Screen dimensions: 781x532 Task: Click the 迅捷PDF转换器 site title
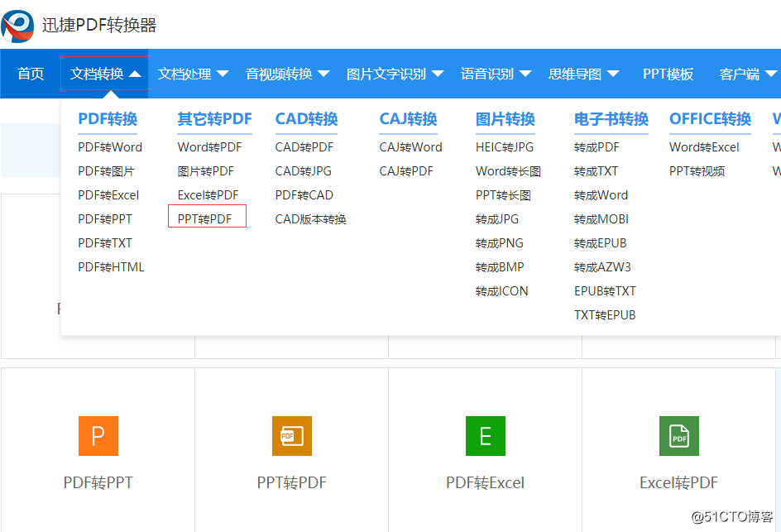[x=99, y=25]
